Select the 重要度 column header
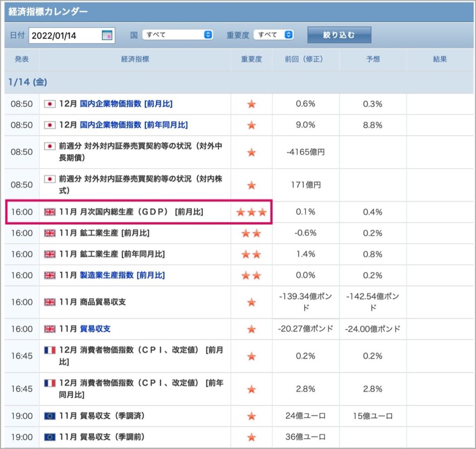The width and height of the screenshot is (476, 449). coord(251,59)
